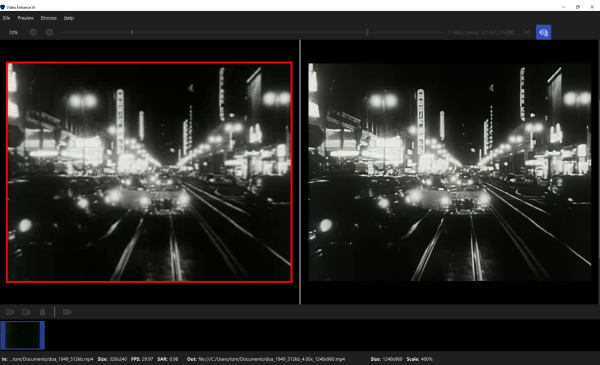
Task: Open the Preview menu
Action: tap(26, 18)
